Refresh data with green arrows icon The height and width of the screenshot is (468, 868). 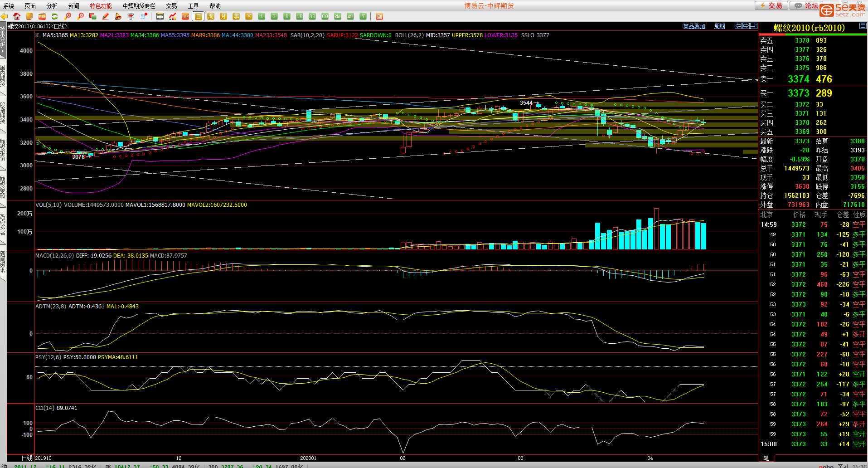[x=55, y=16]
